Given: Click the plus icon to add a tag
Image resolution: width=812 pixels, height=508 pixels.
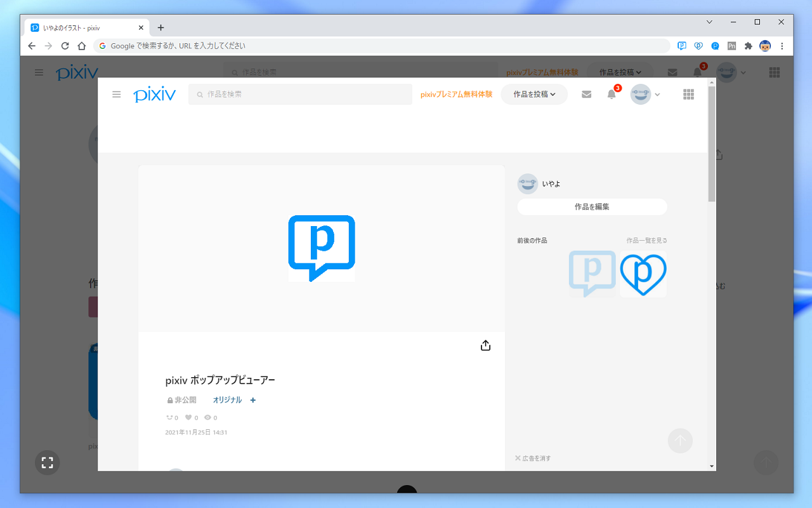Looking at the screenshot, I should coord(253,400).
